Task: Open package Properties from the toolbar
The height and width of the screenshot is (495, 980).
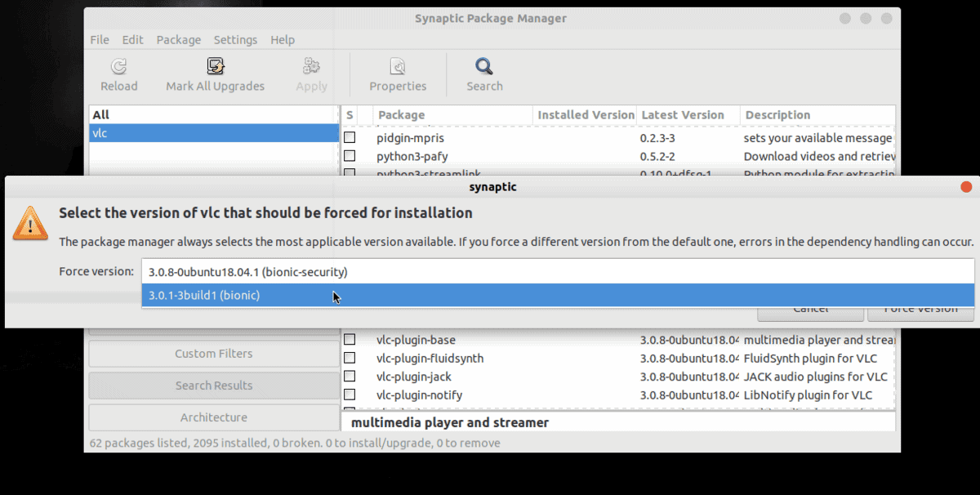Action: [398, 75]
